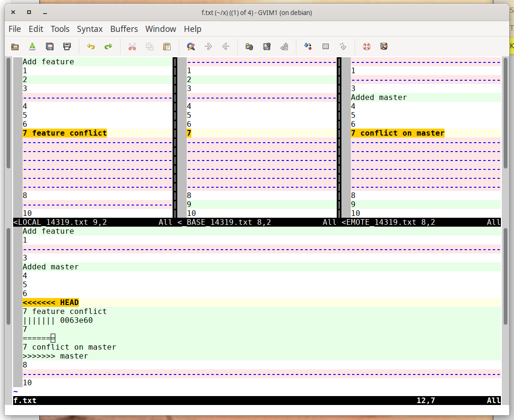Open the File menu

coord(15,29)
